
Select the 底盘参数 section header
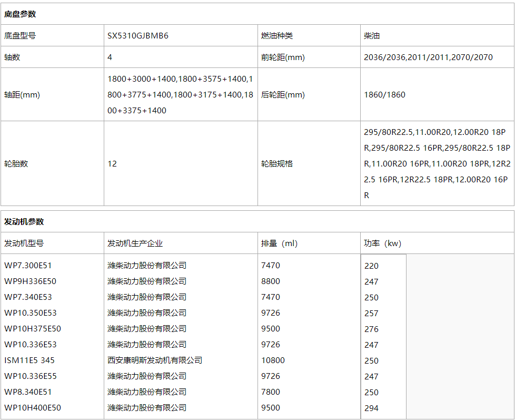click(20, 14)
